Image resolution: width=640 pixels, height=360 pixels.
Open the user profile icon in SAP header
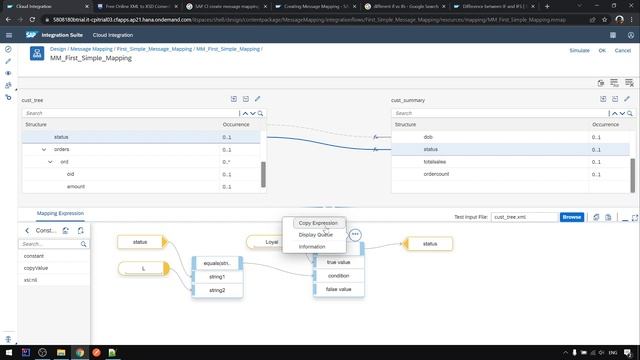pyautogui.click(x=631, y=36)
